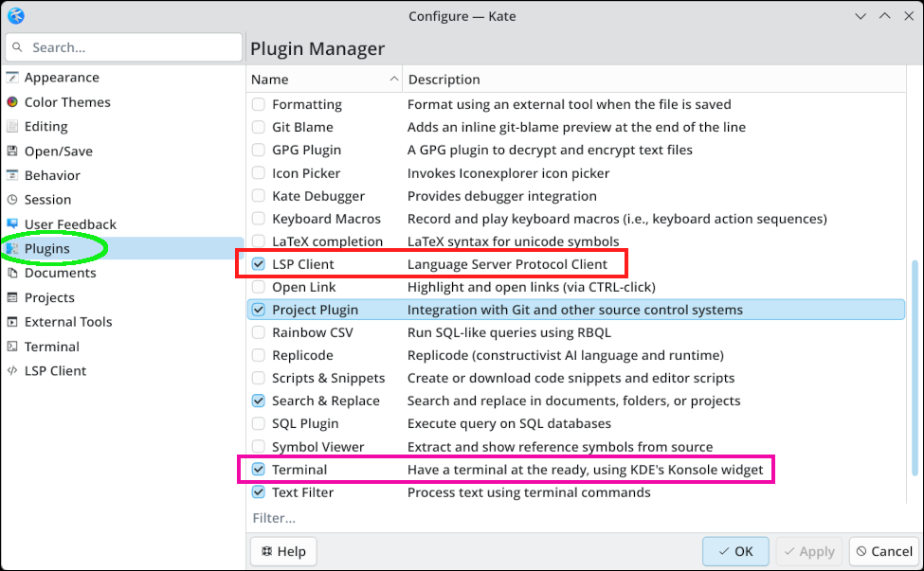Click the Projects icon in sidebar
This screenshot has width=924, height=571.
(x=11, y=297)
